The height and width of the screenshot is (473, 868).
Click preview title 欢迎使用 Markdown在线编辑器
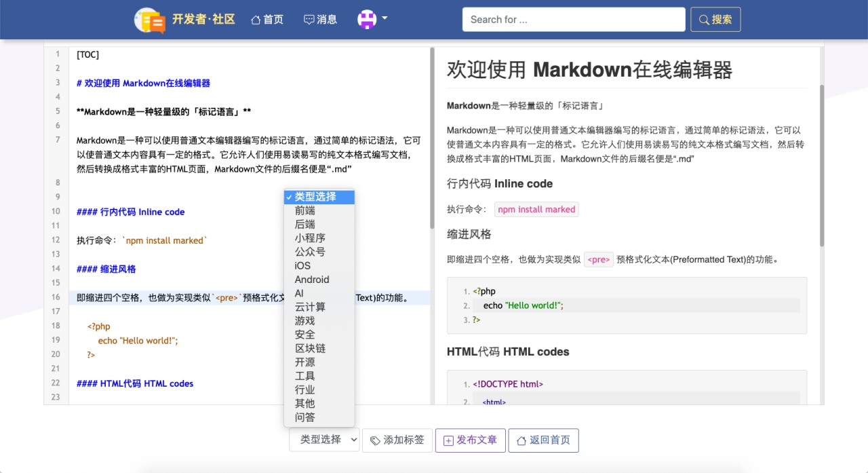pos(590,70)
